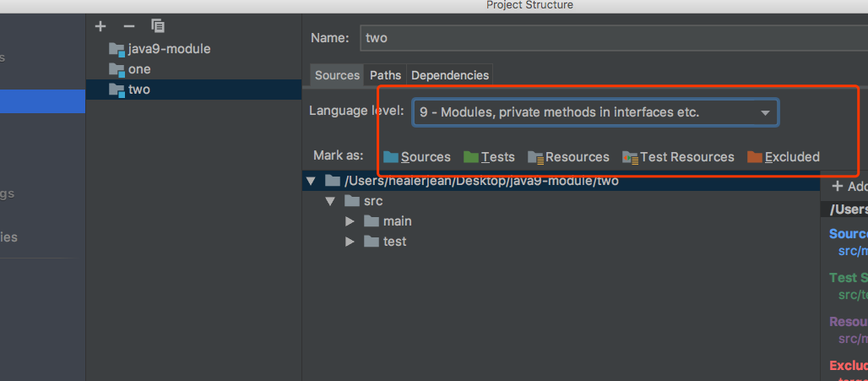
Task: Switch to the Dependencies tab
Action: click(450, 75)
